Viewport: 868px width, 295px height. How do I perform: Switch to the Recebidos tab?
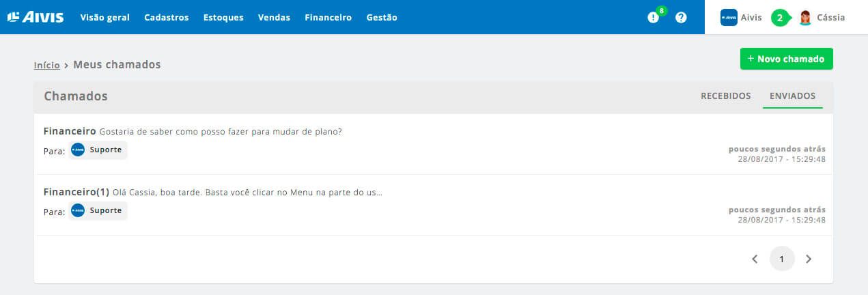point(726,96)
